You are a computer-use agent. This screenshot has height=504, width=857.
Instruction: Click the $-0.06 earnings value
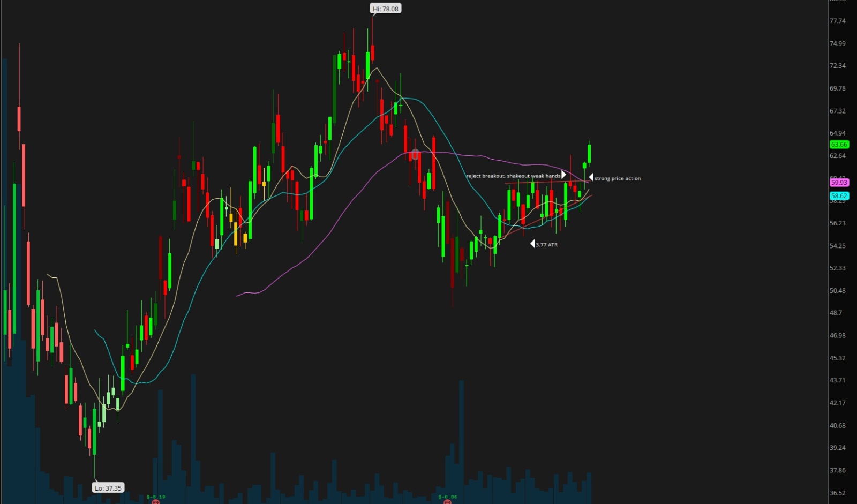pyautogui.click(x=448, y=497)
